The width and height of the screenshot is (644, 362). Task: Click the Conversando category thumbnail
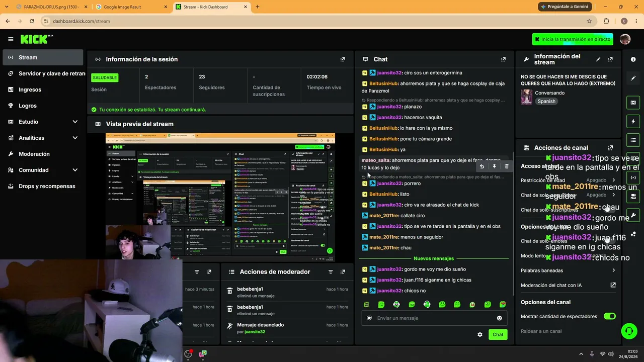coord(526,97)
